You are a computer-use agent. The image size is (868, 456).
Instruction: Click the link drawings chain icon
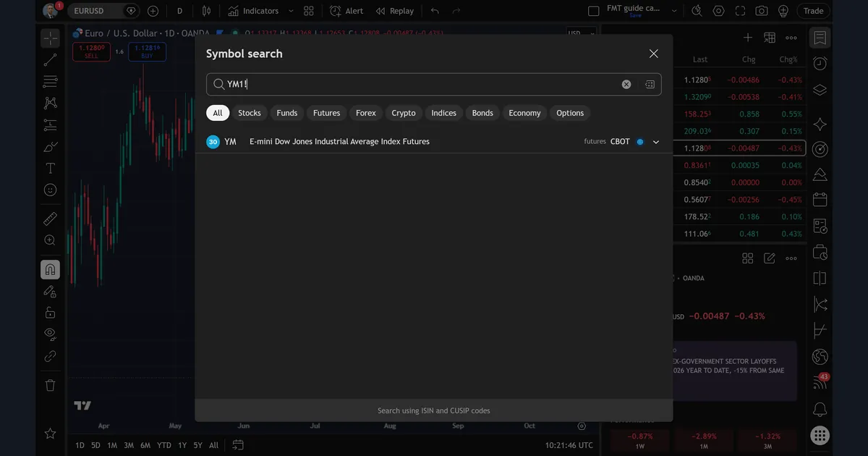50,355
